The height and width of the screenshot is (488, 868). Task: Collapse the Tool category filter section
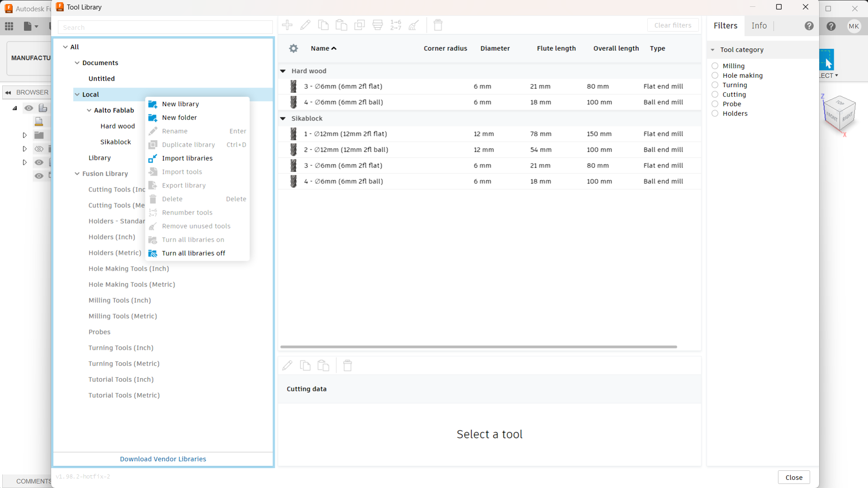point(712,50)
